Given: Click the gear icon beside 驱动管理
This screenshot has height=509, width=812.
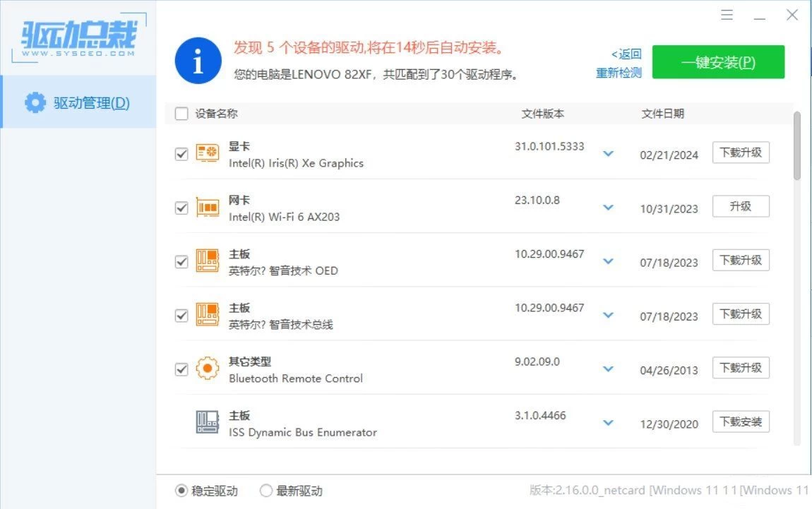Looking at the screenshot, I should [x=35, y=102].
